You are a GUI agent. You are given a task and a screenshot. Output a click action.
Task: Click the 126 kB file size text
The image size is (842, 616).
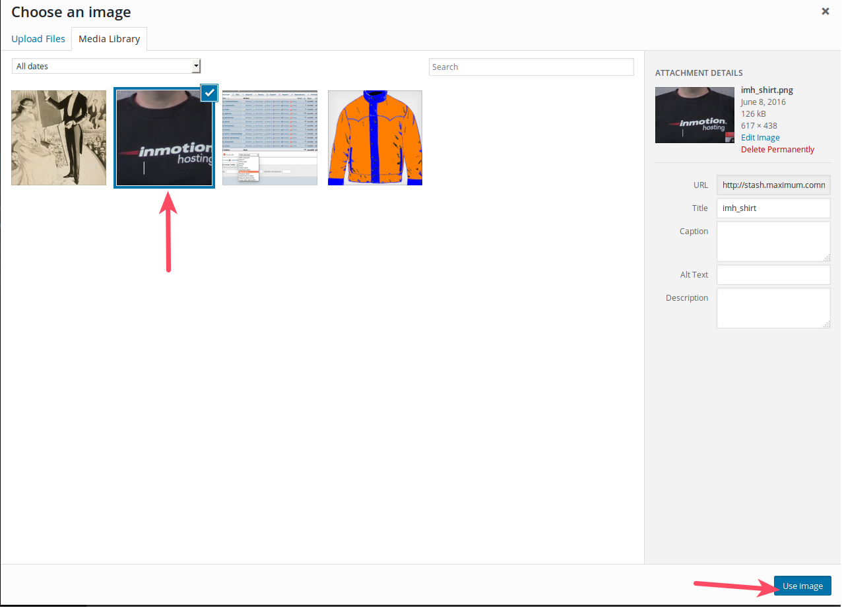click(754, 114)
